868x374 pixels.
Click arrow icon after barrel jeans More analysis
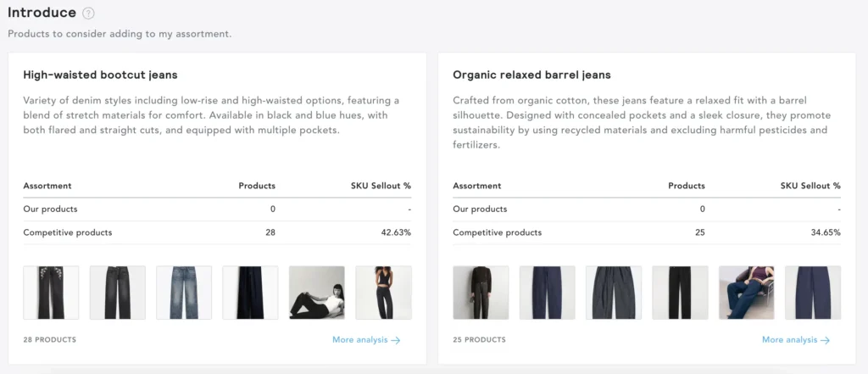(x=825, y=340)
